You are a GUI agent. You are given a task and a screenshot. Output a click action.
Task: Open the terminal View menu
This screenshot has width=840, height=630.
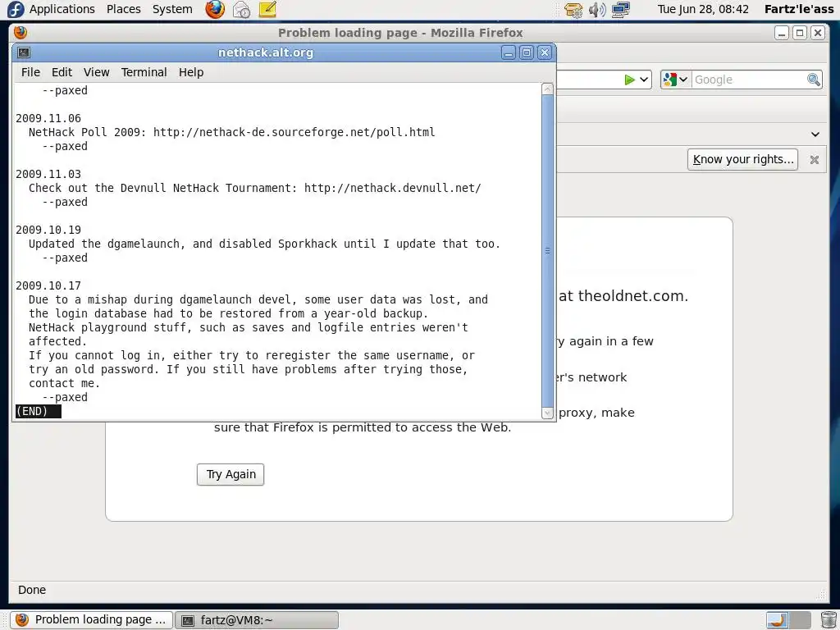coord(97,72)
